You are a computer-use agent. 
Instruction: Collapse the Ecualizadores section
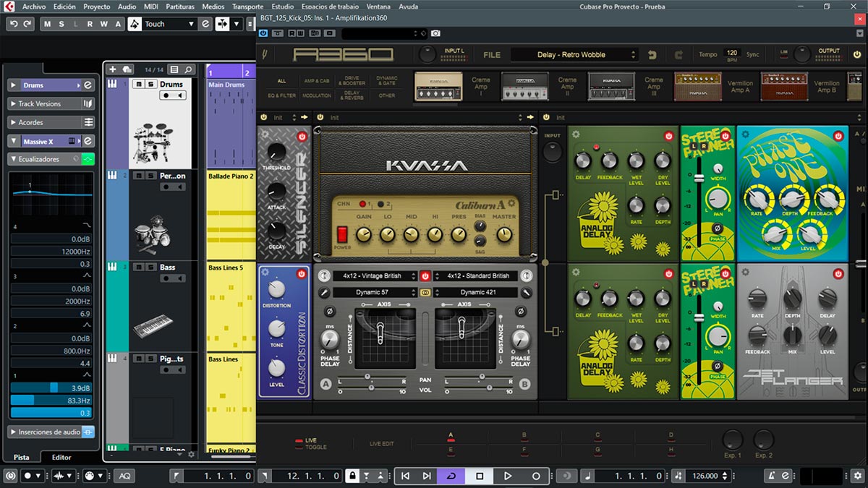(x=13, y=159)
